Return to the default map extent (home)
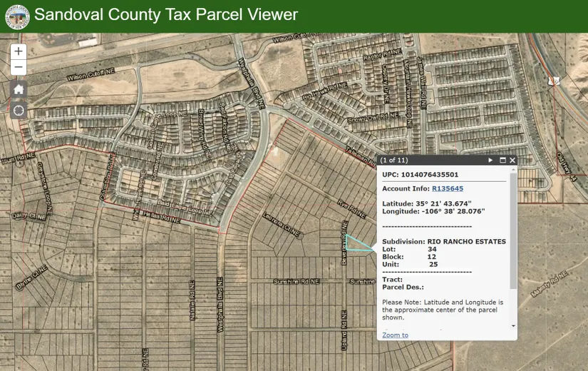The height and width of the screenshot is (371, 588). pyautogui.click(x=19, y=89)
